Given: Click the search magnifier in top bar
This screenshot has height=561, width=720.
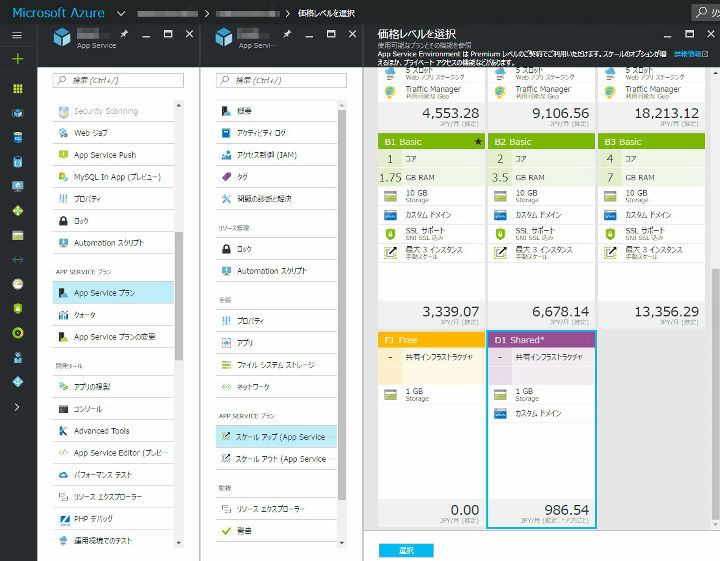Looking at the screenshot, I should tap(701, 12).
